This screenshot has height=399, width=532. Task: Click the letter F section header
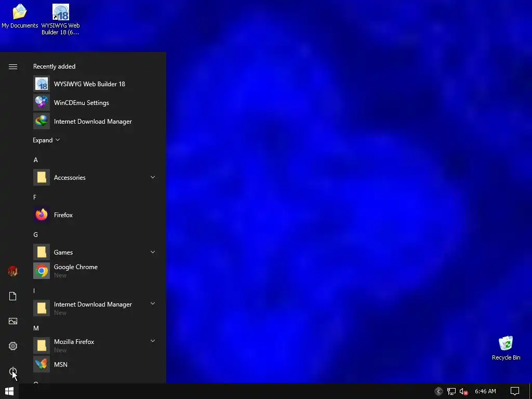pos(35,197)
